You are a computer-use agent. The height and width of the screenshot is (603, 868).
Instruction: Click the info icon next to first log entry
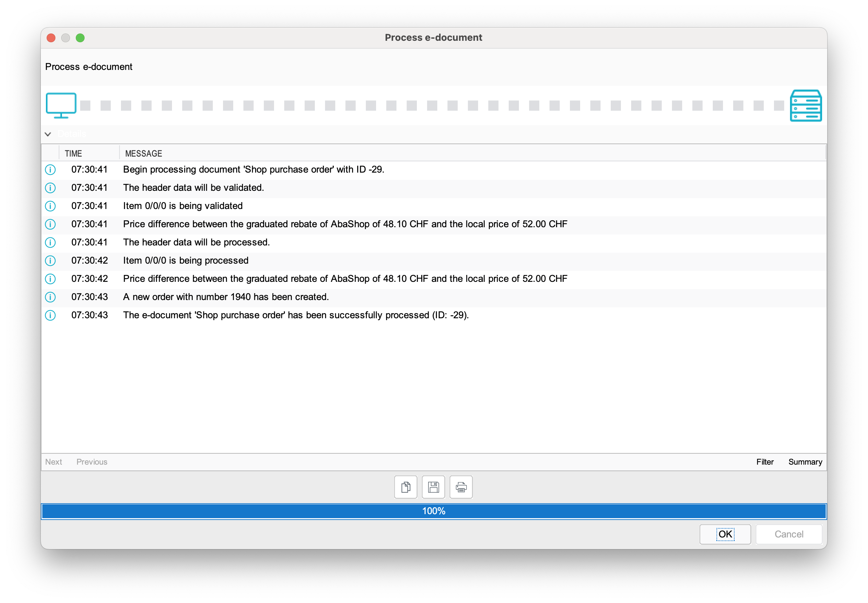click(x=51, y=170)
